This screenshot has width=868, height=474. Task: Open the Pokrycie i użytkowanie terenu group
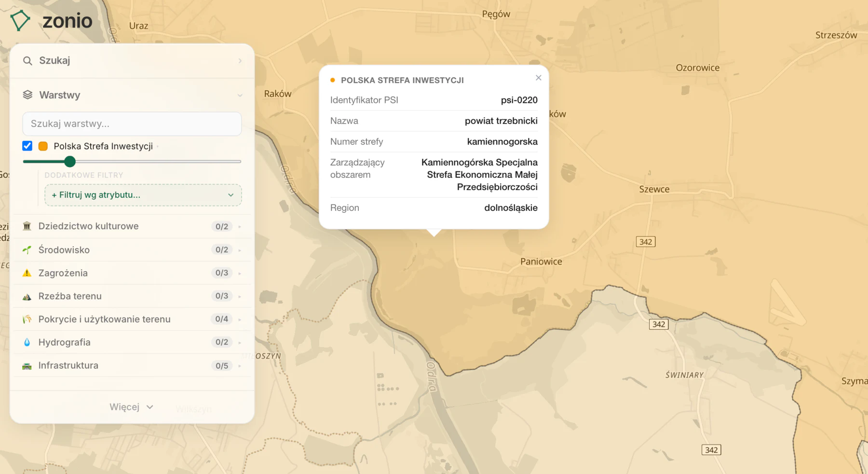[132, 319]
